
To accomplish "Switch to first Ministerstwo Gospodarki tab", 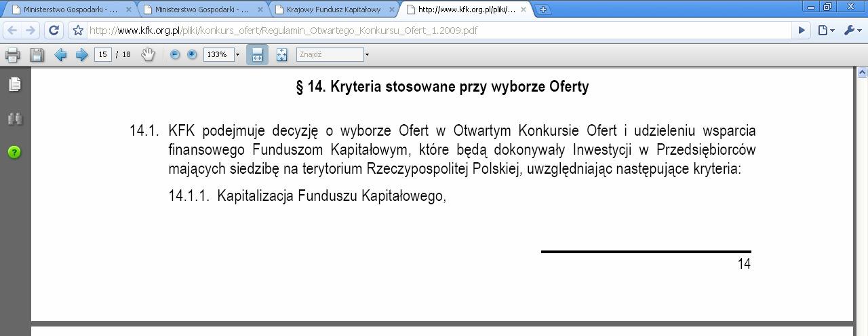I will pyautogui.click(x=70, y=10).
